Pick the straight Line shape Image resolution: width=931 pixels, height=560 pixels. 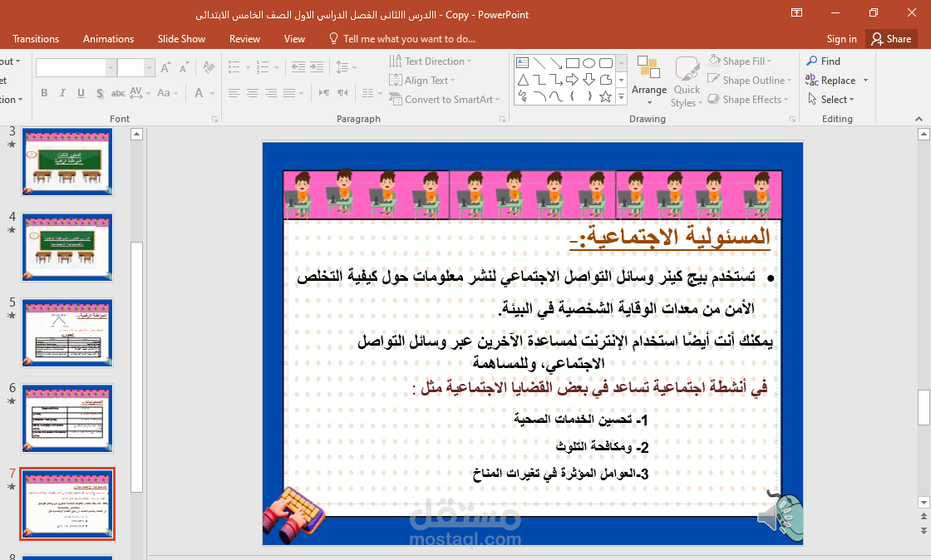pyautogui.click(x=539, y=63)
